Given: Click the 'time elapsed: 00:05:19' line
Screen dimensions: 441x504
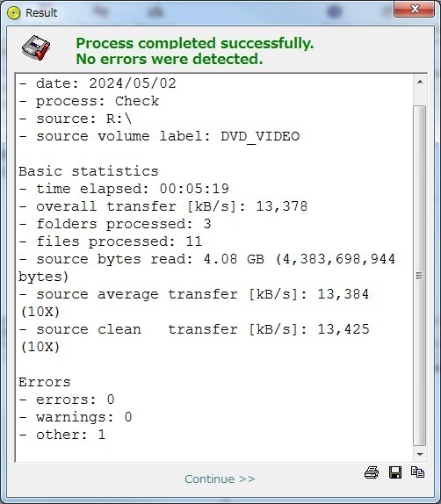Looking at the screenshot, I should [124, 189].
